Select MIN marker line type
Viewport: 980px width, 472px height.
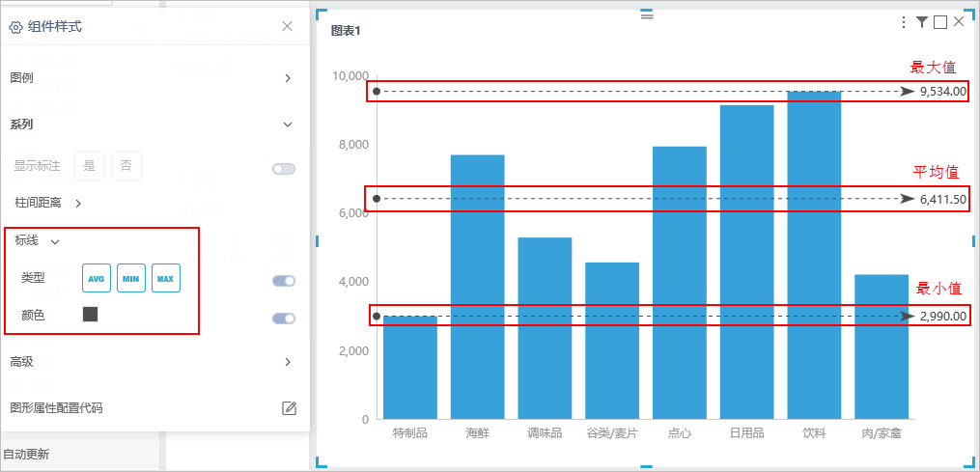[x=130, y=279]
